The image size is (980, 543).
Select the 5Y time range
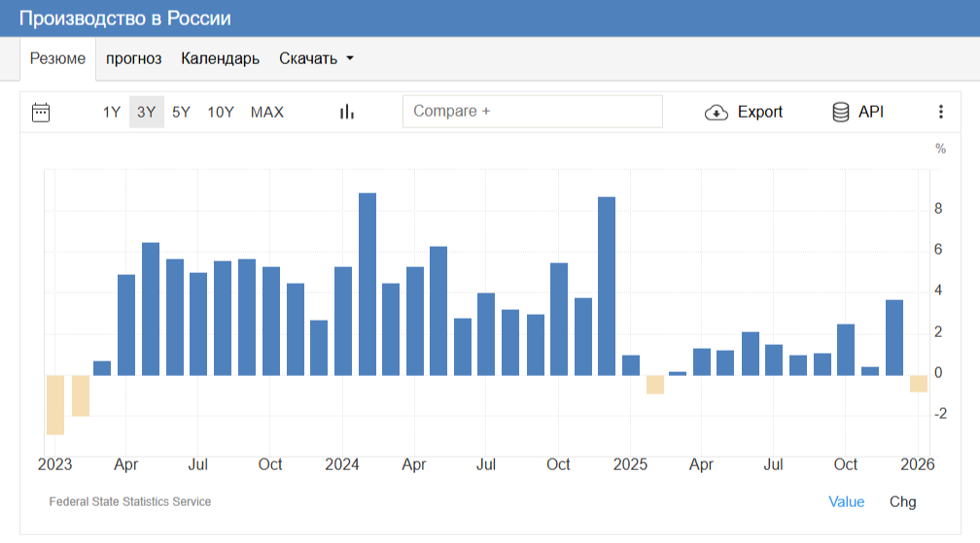click(181, 113)
